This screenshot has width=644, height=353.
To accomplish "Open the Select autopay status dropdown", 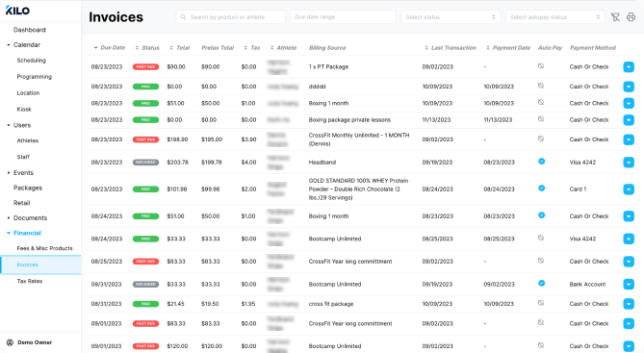I will (x=555, y=17).
